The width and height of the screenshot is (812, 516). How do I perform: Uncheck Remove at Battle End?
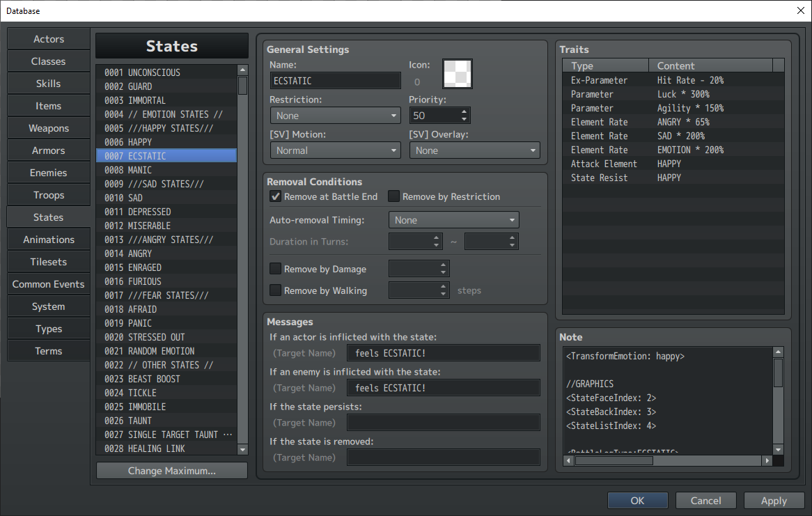coord(276,196)
